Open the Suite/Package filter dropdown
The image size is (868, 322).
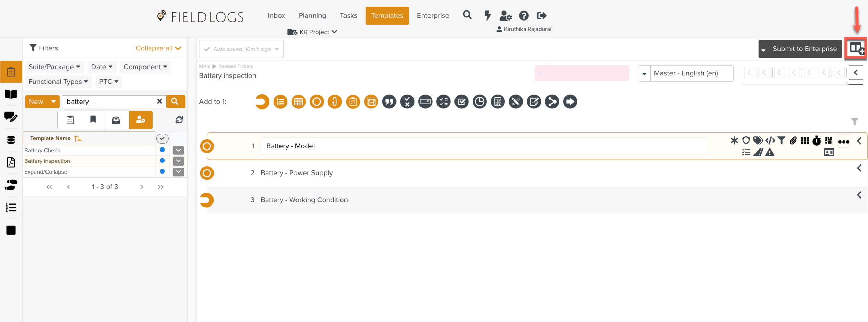coord(54,67)
